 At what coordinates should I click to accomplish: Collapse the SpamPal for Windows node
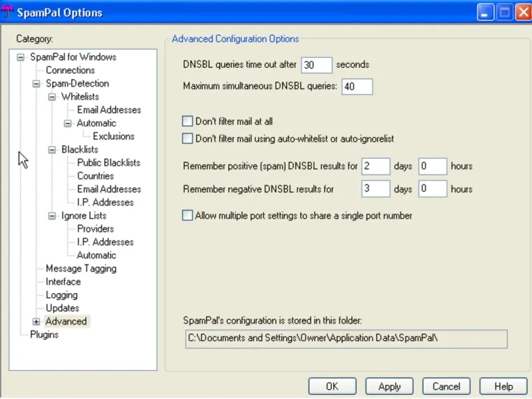21,57
